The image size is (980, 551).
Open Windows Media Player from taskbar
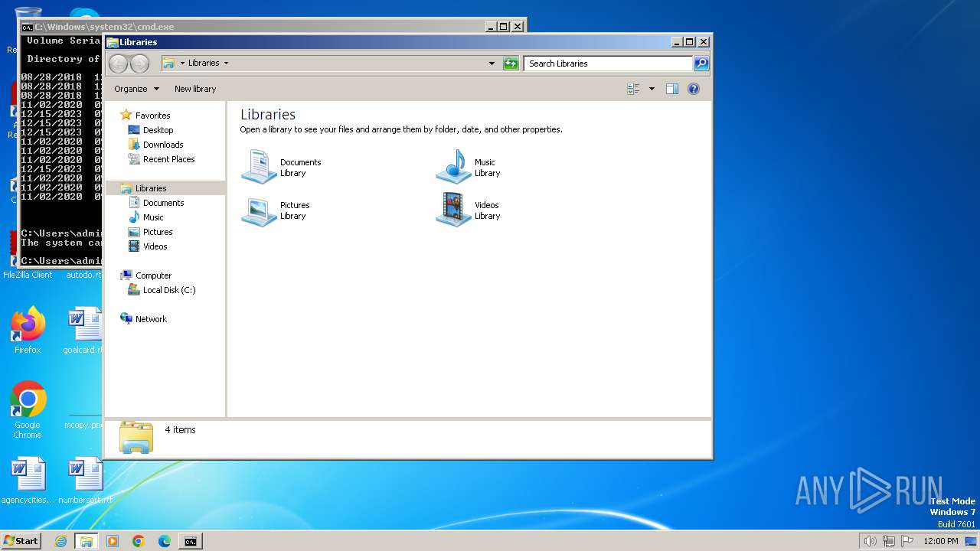pyautogui.click(x=113, y=541)
